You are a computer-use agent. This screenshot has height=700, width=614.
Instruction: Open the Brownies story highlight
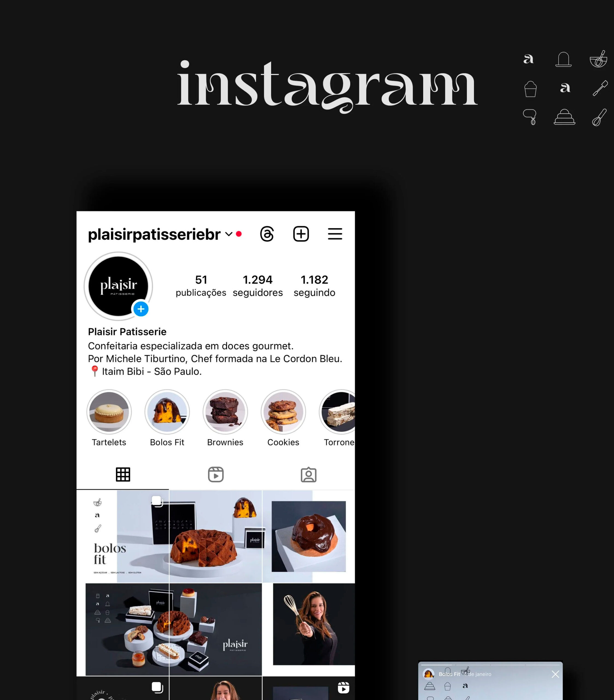pos(225,418)
